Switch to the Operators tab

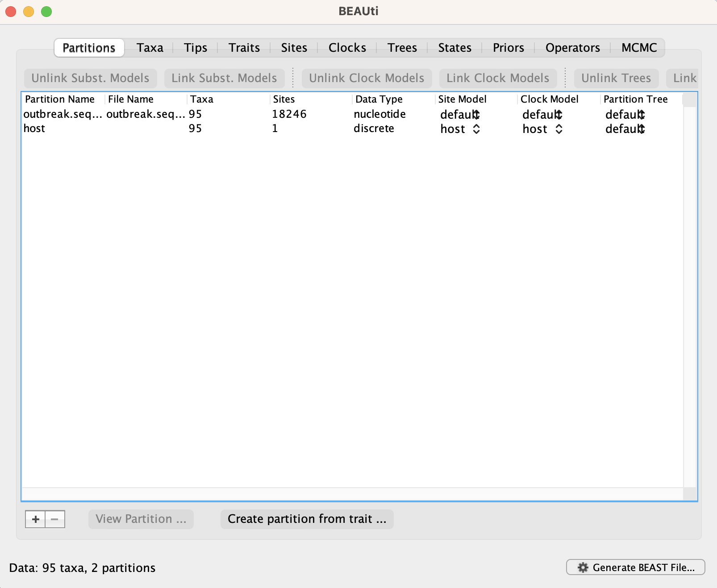point(572,48)
